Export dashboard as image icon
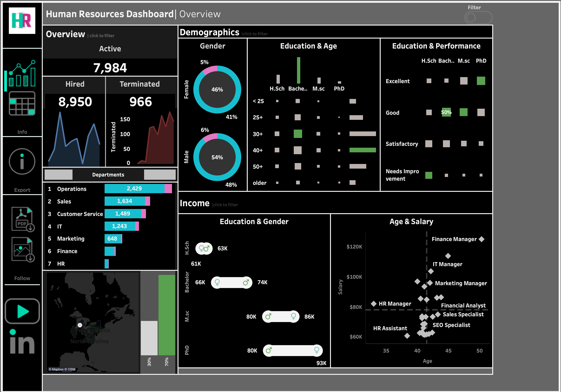The width and height of the screenshot is (561, 392). pos(23,250)
